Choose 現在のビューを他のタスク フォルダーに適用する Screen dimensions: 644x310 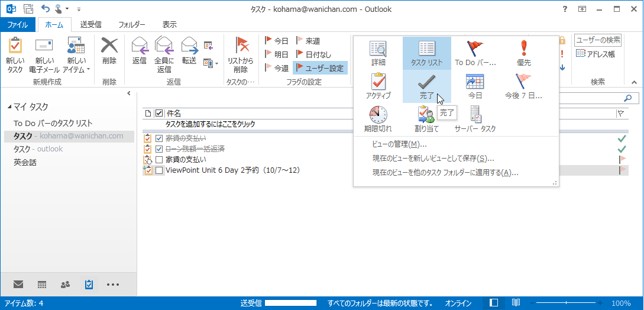(x=445, y=173)
